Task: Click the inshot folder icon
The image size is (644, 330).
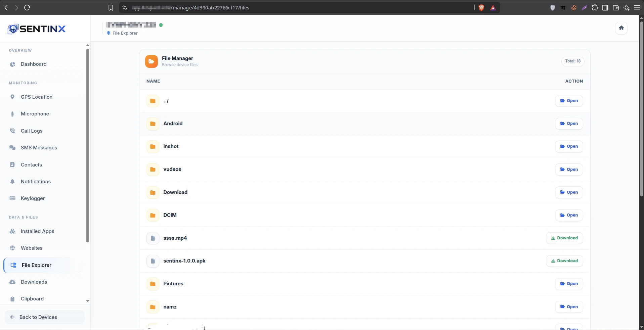Action: 153,146
